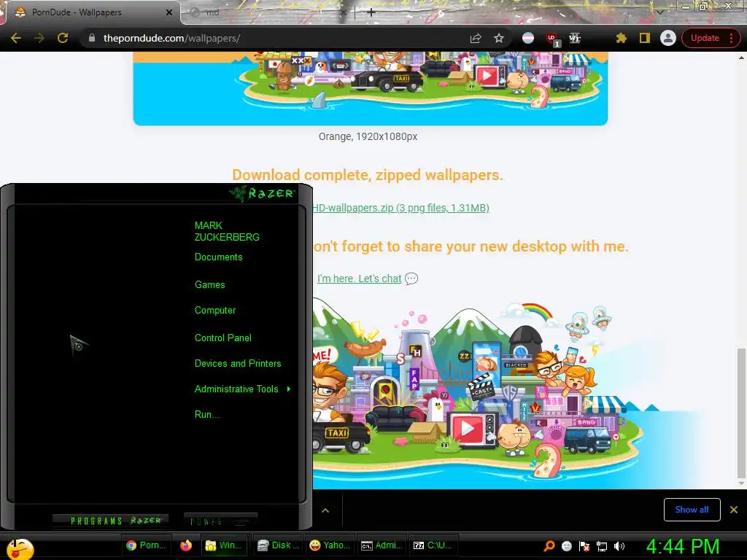The image size is (747, 560).
Task: Open the 'Yaho...' taskbar button
Action: [x=329, y=545]
